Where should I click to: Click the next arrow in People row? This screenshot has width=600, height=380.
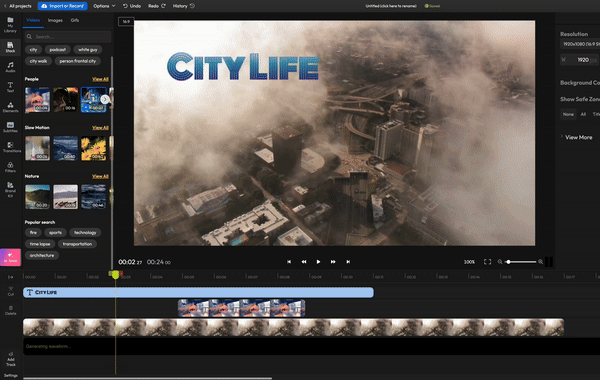click(x=105, y=99)
